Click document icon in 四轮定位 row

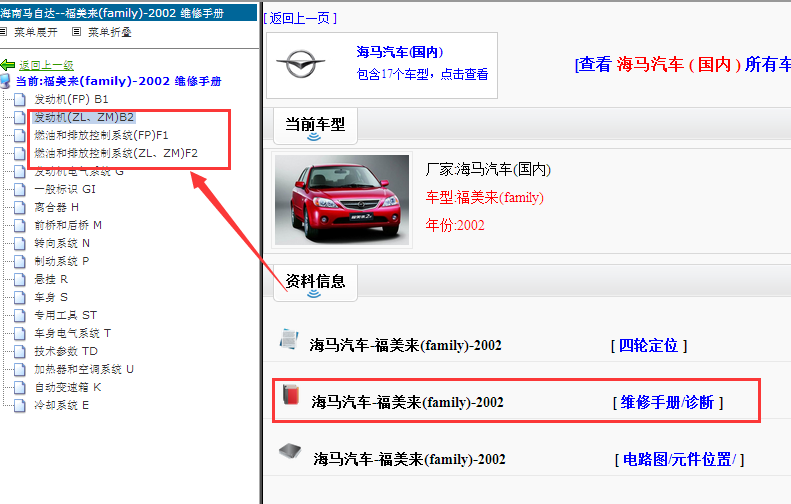coord(289,339)
